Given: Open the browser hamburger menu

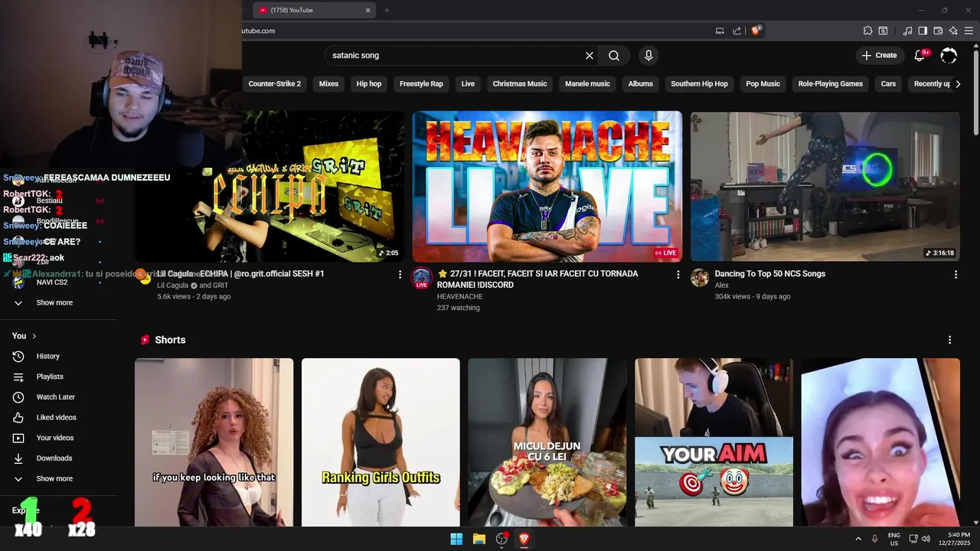Looking at the screenshot, I should (x=969, y=31).
